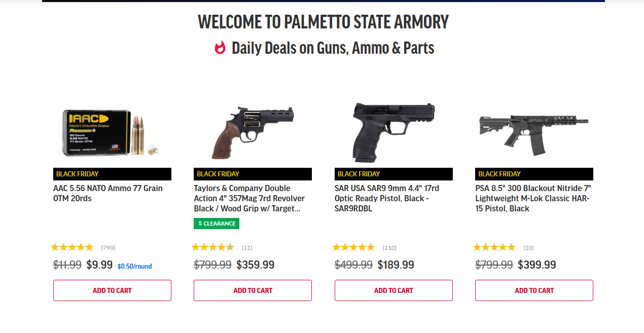Click the $0.50/round price-per-round text

pyautogui.click(x=134, y=266)
